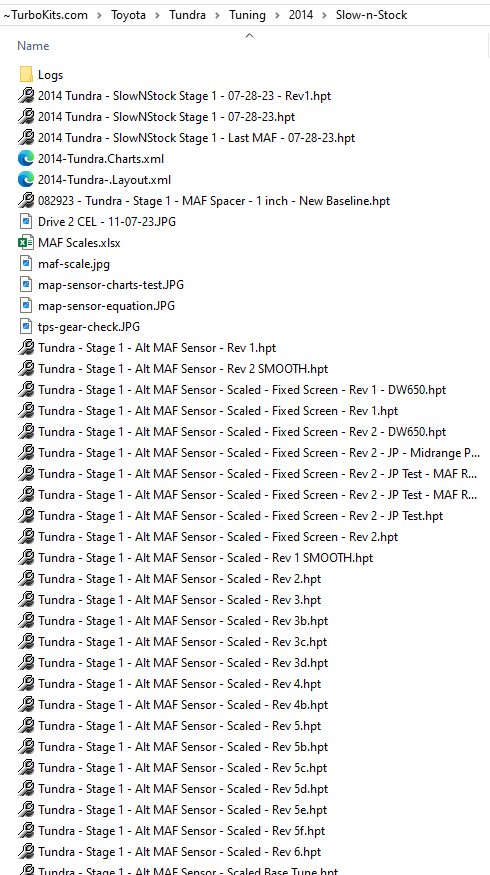Expand the chevron after ~TurboKits.com breadcrumb
This screenshot has width=490, height=875.
[x=99, y=15]
